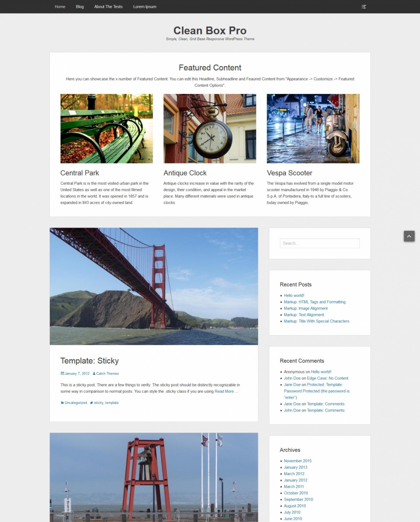Click the scroll-to-top arrow button

coord(409,236)
